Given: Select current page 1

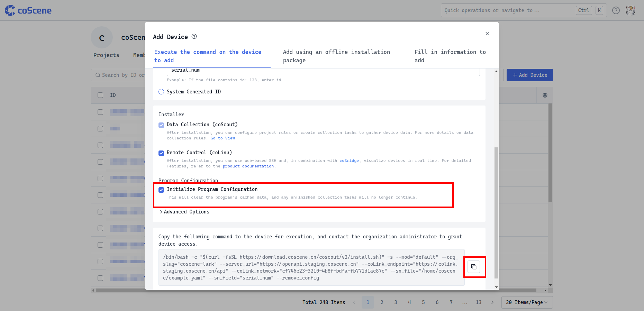Looking at the screenshot, I should 368,302.
